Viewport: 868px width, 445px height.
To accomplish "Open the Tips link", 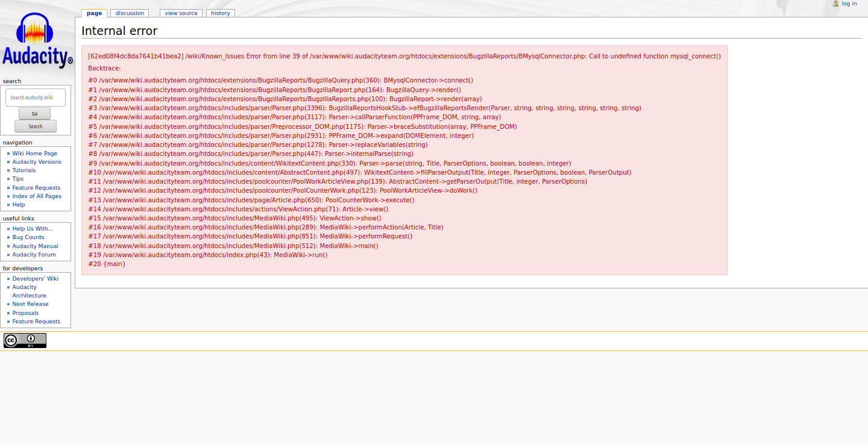I will tap(18, 179).
